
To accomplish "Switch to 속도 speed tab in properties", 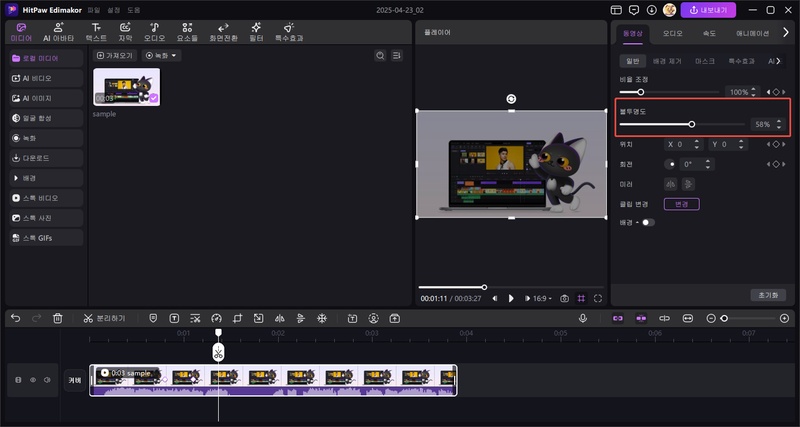I will pyautogui.click(x=709, y=34).
